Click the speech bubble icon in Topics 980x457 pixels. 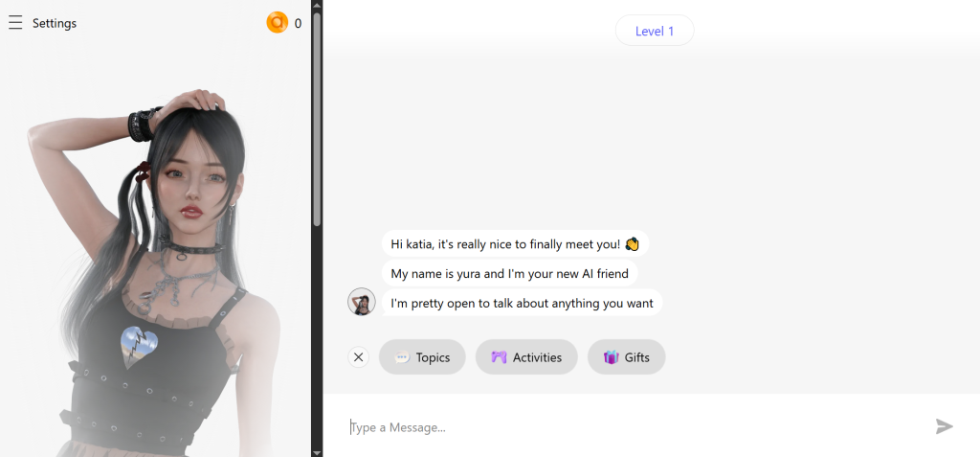[403, 357]
